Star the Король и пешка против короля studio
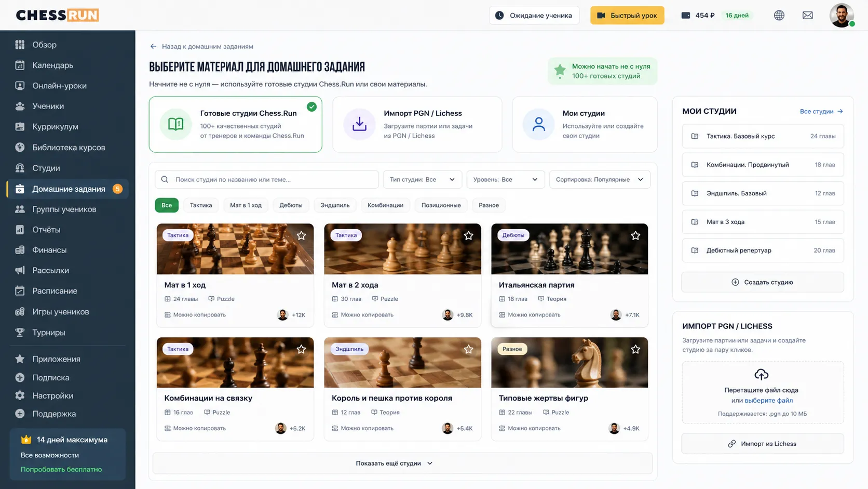The height and width of the screenshot is (489, 868). pyautogui.click(x=468, y=349)
